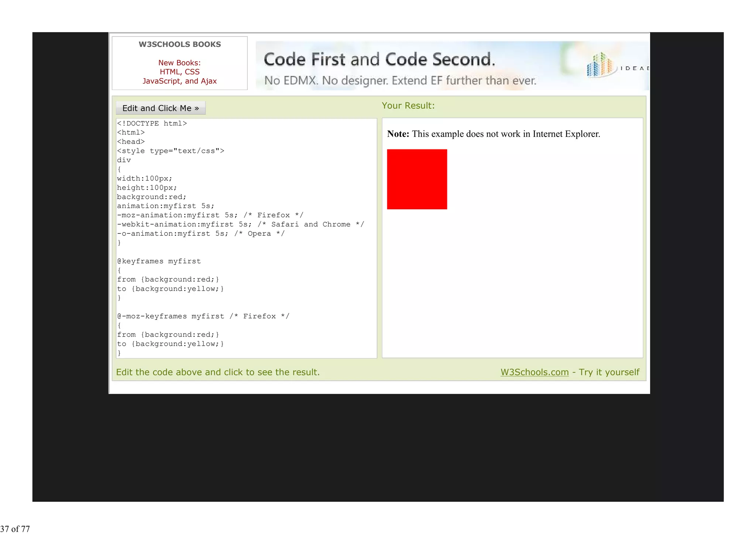Click the HTML, CSS books link
This screenshot has width=756, height=534.
click(x=179, y=72)
